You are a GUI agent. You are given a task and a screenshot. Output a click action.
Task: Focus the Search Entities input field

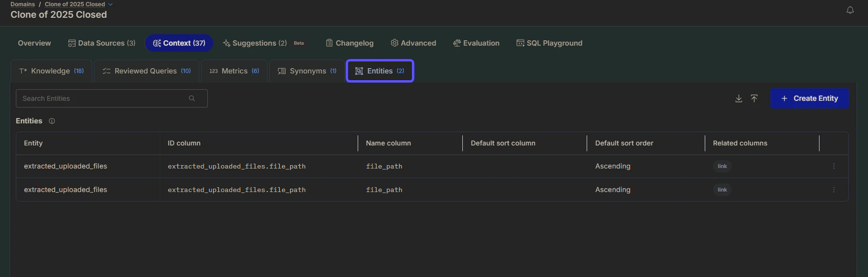click(112, 98)
